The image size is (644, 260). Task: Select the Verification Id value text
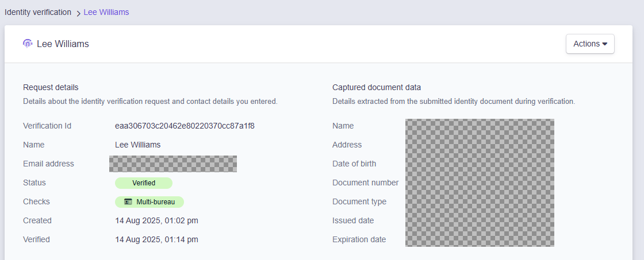185,126
